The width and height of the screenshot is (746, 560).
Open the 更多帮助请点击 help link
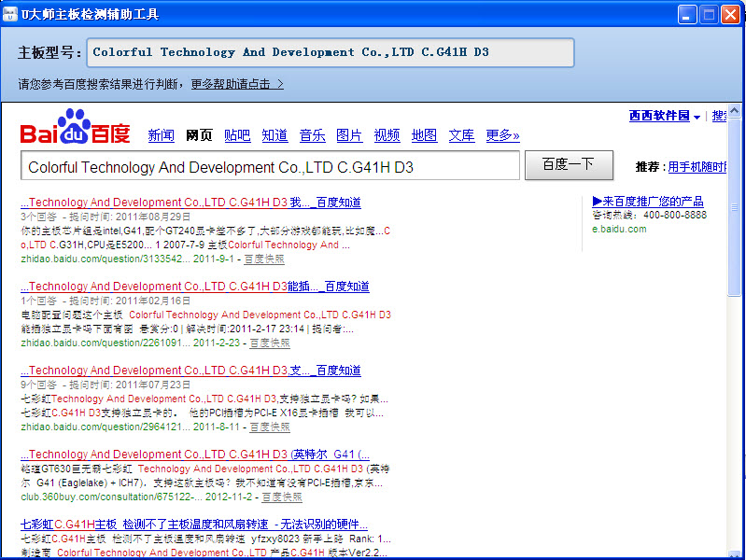[x=237, y=84]
